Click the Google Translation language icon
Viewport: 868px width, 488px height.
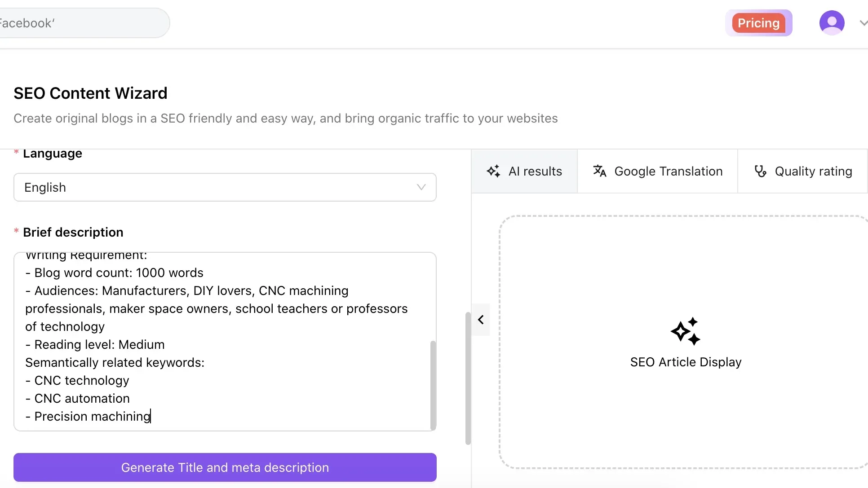point(599,171)
